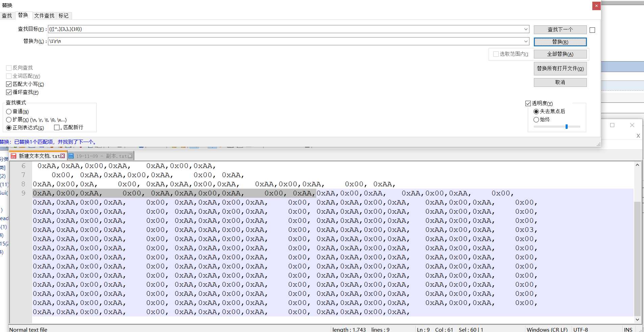Select the 扩展 search mode radio
644x332 pixels.
coord(9,120)
